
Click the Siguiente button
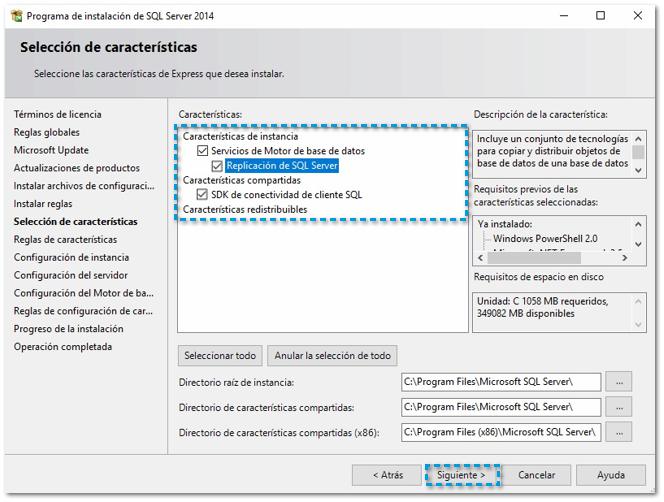point(462,475)
